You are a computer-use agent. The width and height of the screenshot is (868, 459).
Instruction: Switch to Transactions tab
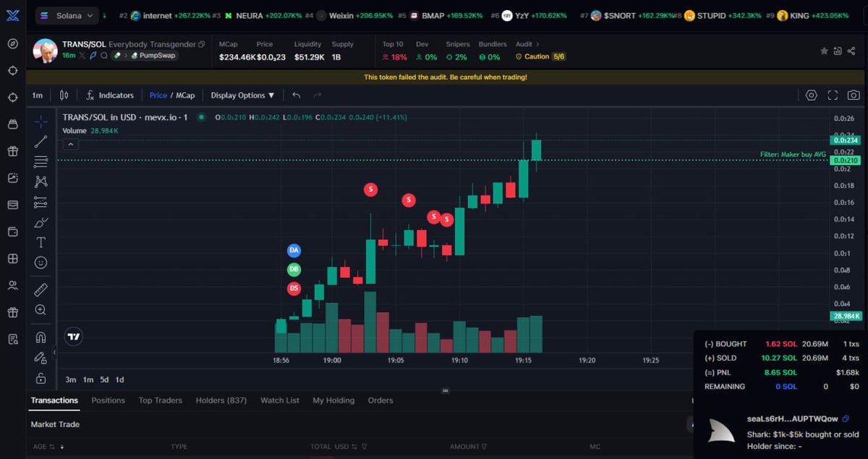pyautogui.click(x=54, y=400)
